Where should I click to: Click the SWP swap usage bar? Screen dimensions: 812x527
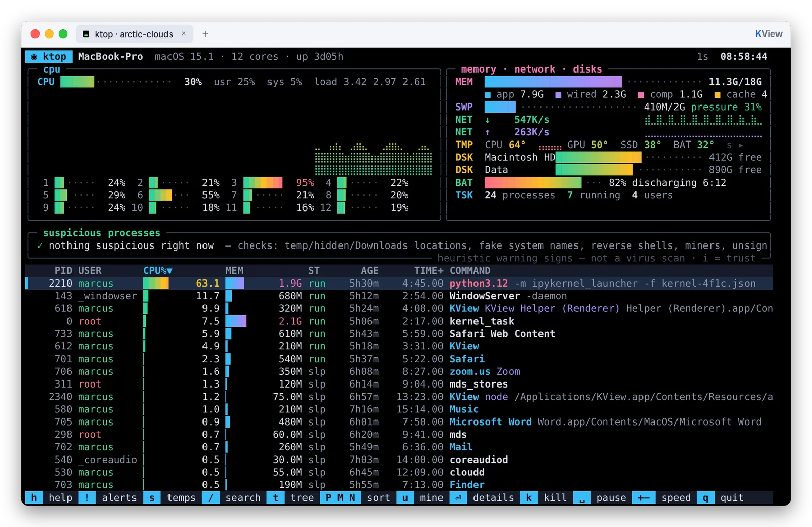[x=500, y=107]
